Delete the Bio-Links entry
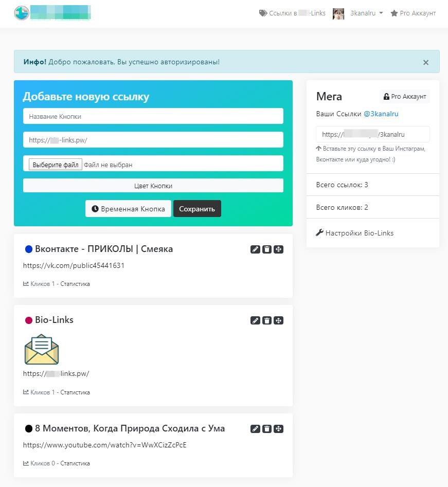This screenshot has height=487, width=448. 267,320
